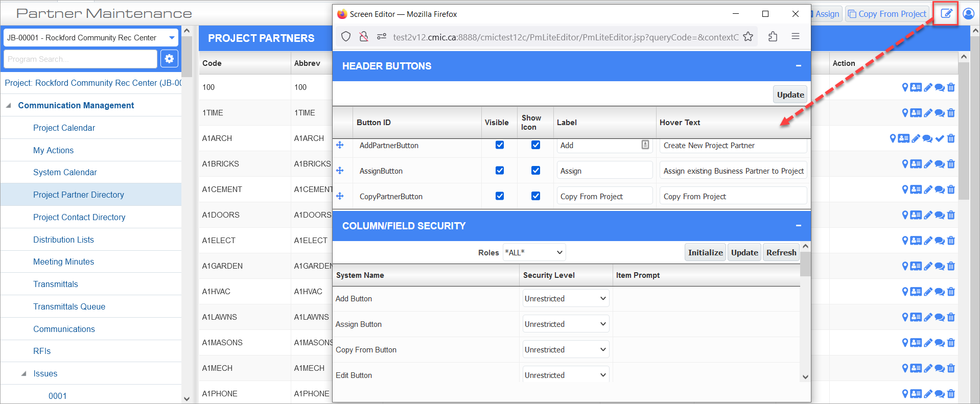Open contact card icon for A1BRICKS row
Screen dimensions: 980x404
(916, 164)
